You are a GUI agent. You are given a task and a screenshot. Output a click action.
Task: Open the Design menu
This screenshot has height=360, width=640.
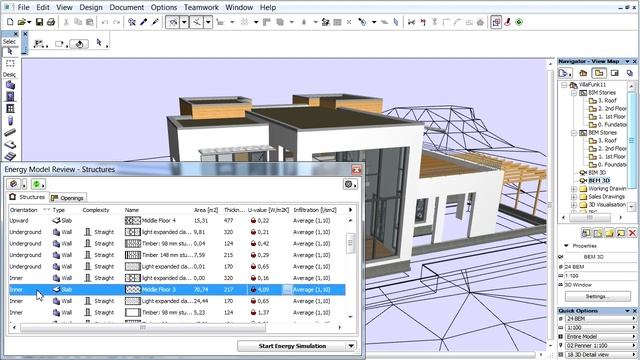91,7
